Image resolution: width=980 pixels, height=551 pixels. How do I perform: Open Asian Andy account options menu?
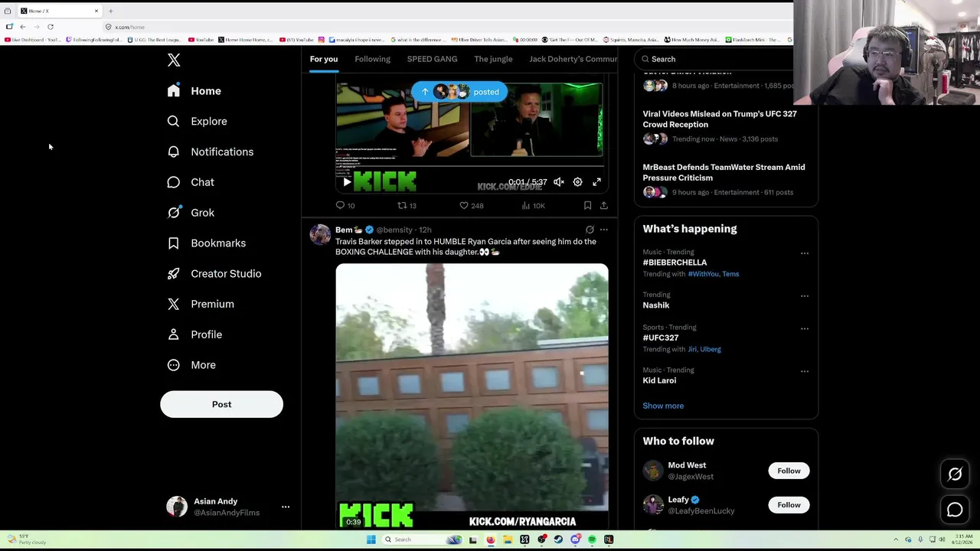pos(286,507)
